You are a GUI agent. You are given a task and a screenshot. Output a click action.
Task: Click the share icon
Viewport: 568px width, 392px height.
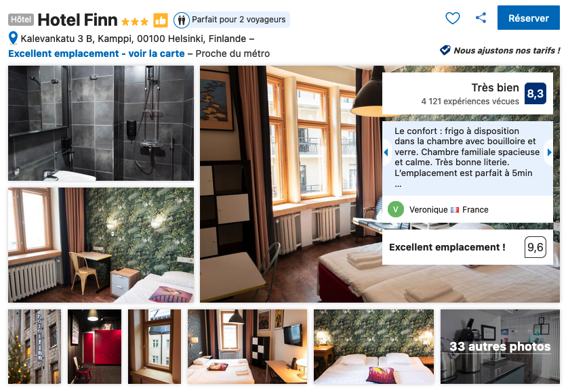coord(481,18)
